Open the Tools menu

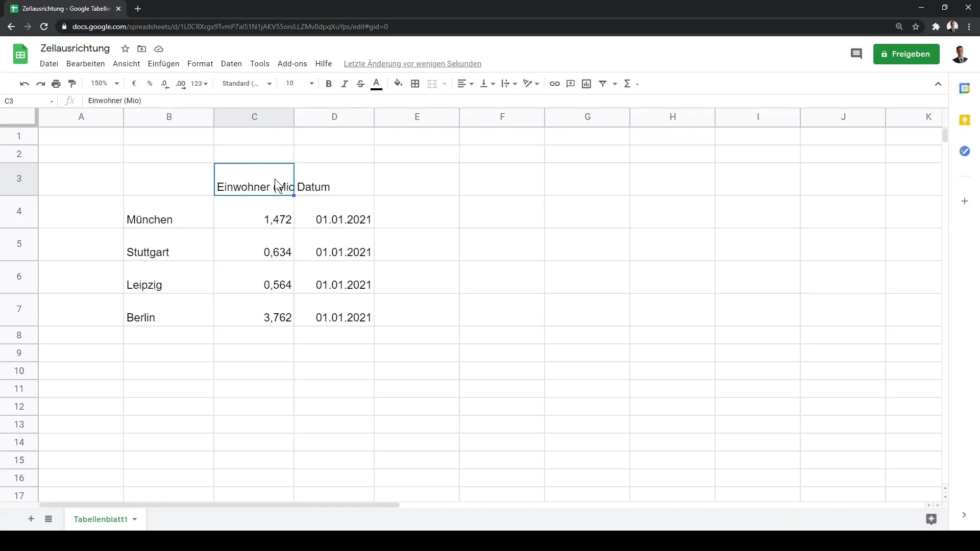(x=260, y=64)
